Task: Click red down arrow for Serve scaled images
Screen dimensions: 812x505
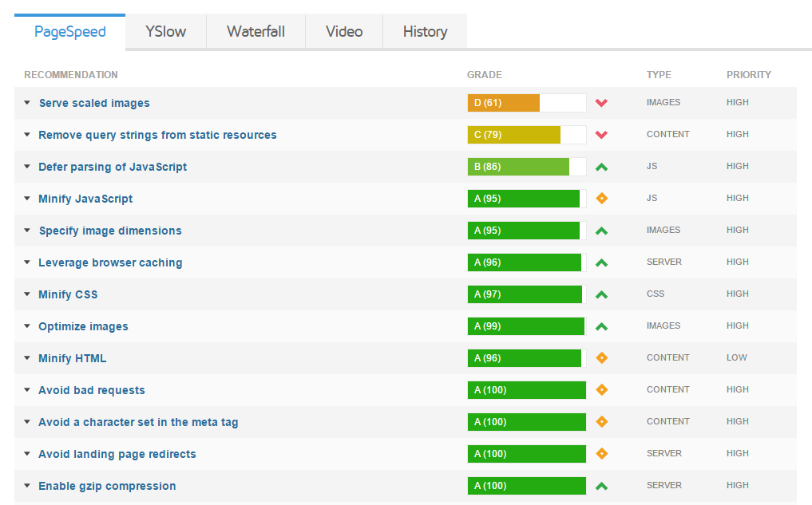Action: tap(601, 103)
